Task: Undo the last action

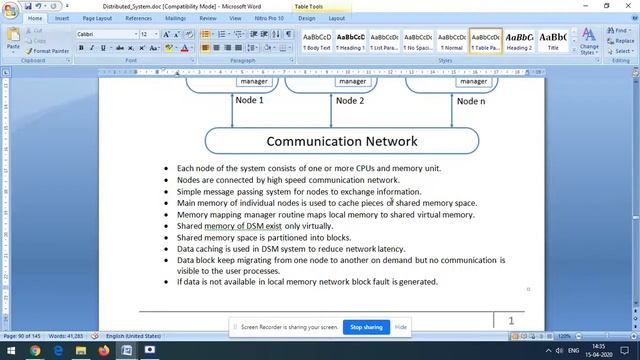Action: tap(38, 6)
